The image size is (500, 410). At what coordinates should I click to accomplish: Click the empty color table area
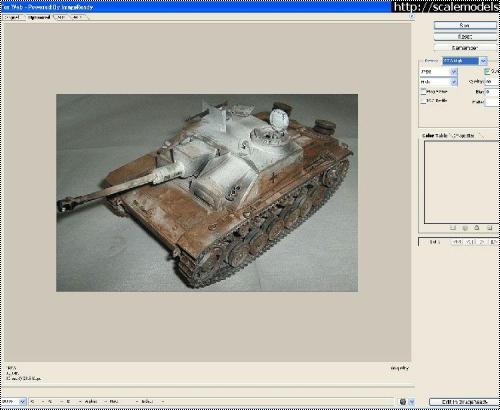click(x=462, y=182)
